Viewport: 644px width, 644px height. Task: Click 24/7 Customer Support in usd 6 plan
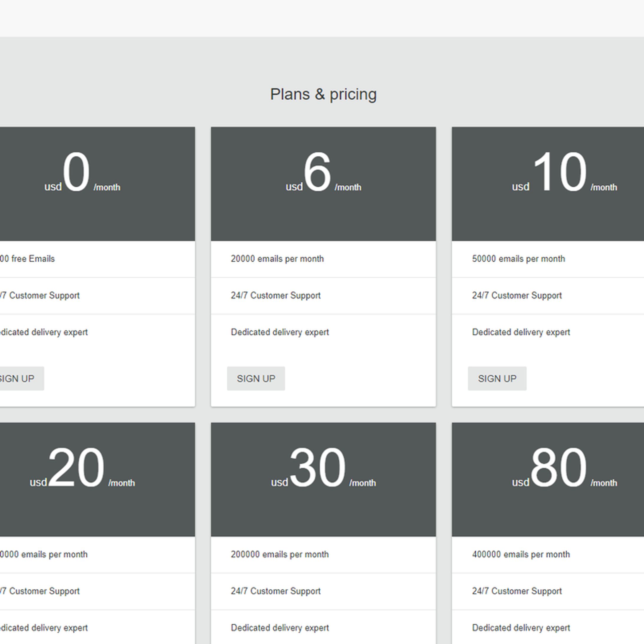tap(275, 296)
